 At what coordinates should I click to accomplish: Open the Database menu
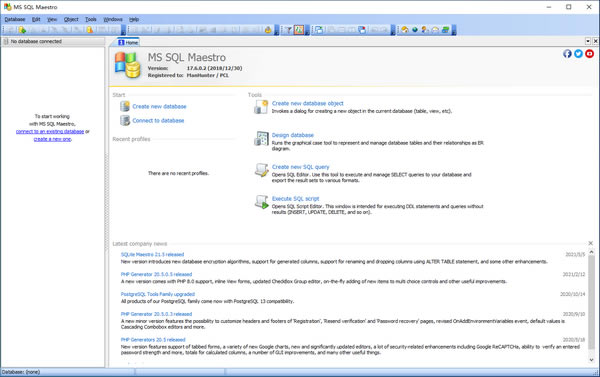(x=15, y=19)
